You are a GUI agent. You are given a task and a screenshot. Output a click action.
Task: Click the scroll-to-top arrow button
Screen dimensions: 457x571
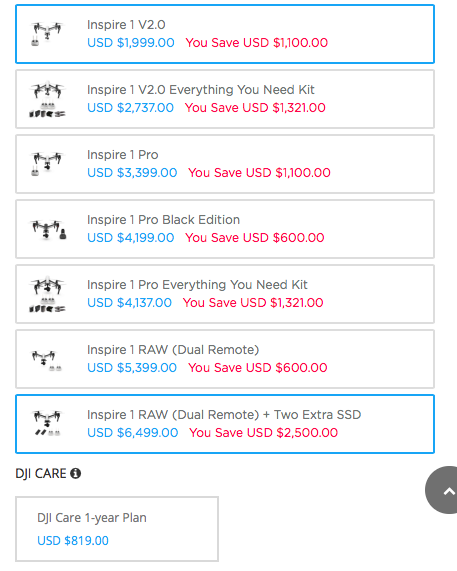click(x=441, y=491)
